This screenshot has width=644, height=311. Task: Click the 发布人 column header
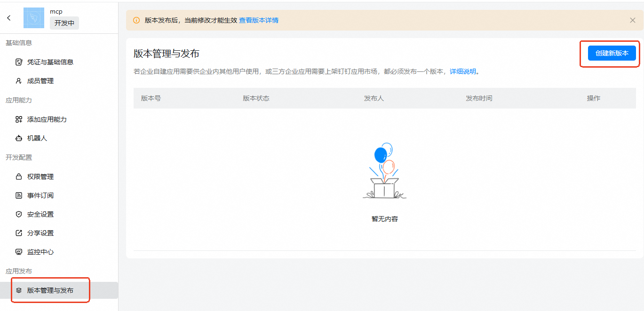pos(374,98)
